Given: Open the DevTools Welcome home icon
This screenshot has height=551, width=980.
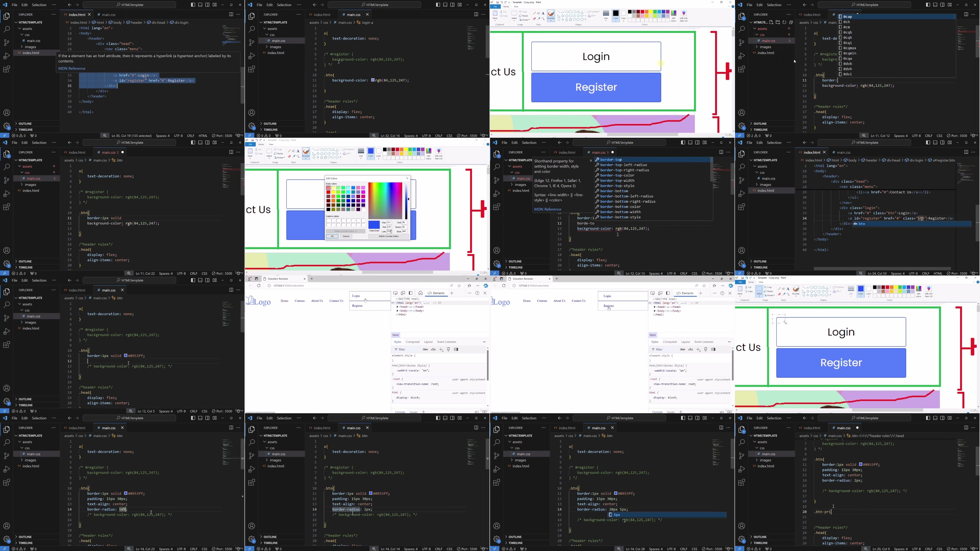Looking at the screenshot, I should click(x=420, y=293).
